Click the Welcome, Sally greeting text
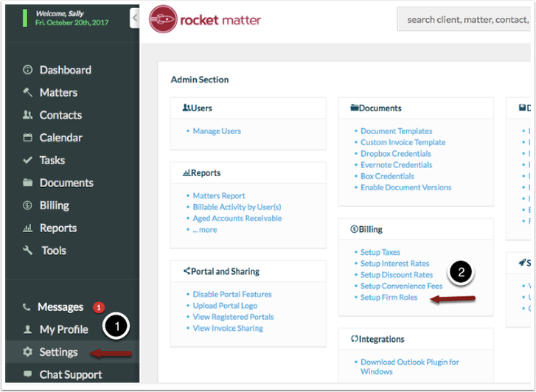Viewport: 536px width, 392px height. tap(60, 14)
